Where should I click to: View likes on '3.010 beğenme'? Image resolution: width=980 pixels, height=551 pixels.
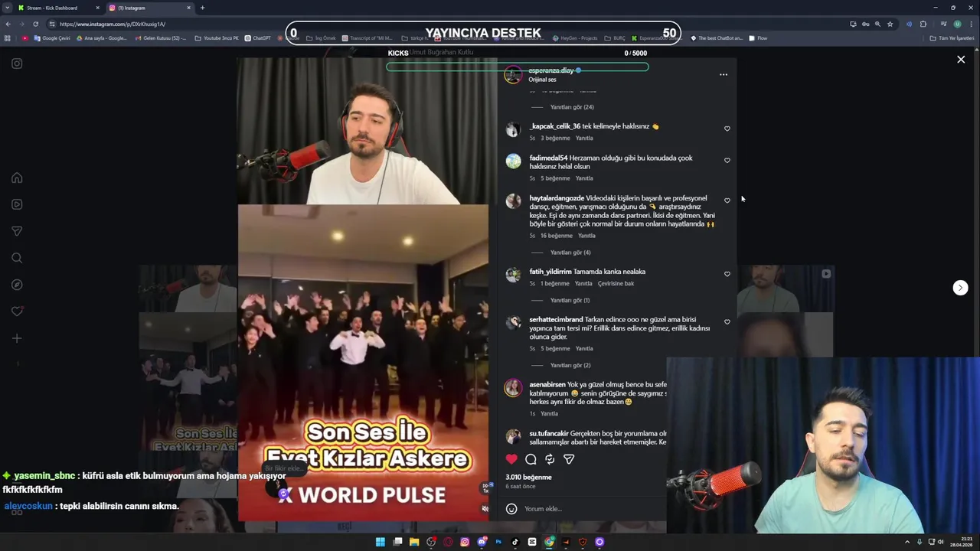(x=528, y=478)
